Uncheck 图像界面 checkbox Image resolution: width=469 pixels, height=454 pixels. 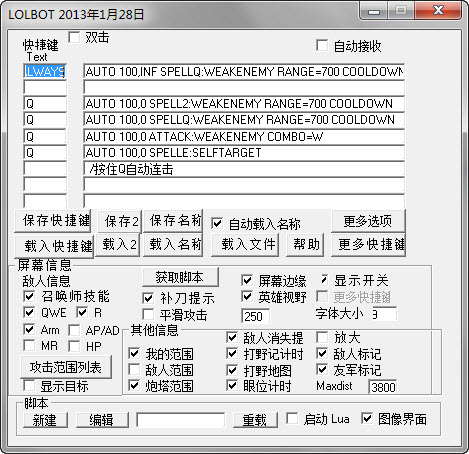[x=367, y=419]
